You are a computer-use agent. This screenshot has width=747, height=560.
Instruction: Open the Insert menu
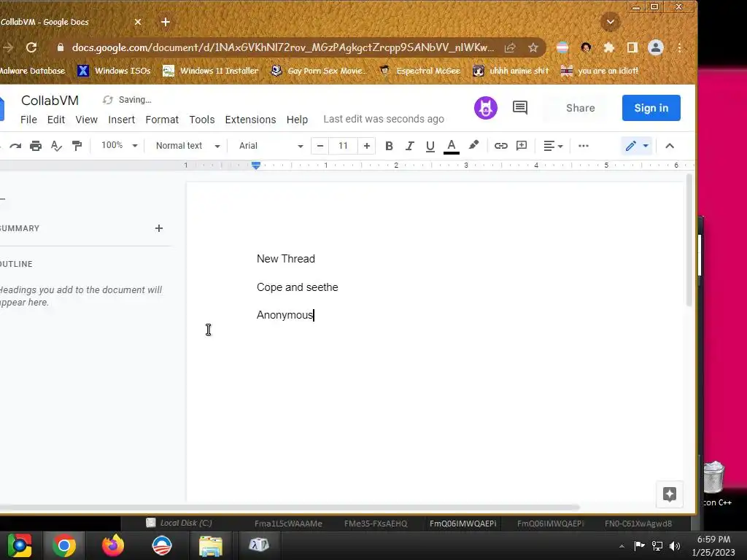coord(122,120)
